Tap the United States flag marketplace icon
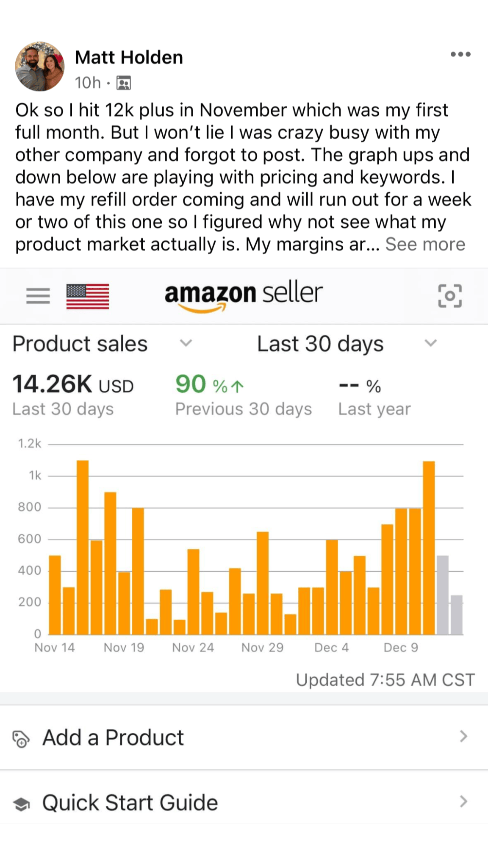 click(88, 296)
